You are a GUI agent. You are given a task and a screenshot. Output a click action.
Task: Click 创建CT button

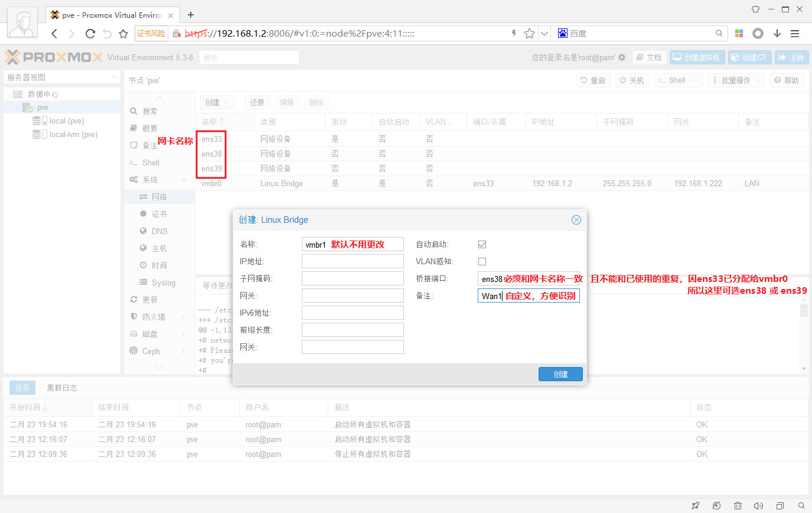pyautogui.click(x=749, y=57)
